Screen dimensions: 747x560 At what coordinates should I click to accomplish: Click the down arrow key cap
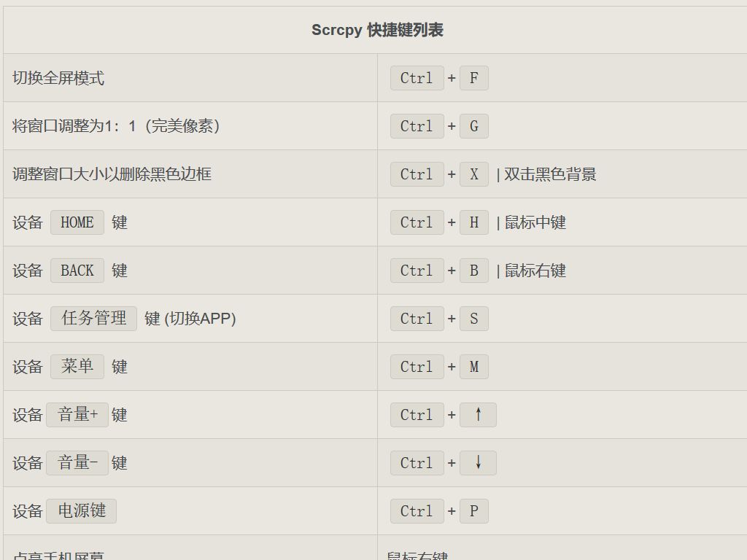click(x=478, y=463)
